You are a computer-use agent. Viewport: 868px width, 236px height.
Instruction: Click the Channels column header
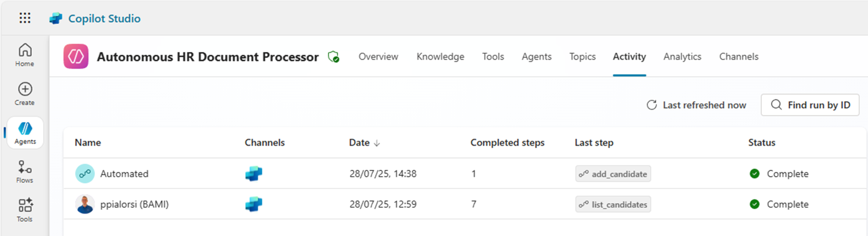click(265, 143)
